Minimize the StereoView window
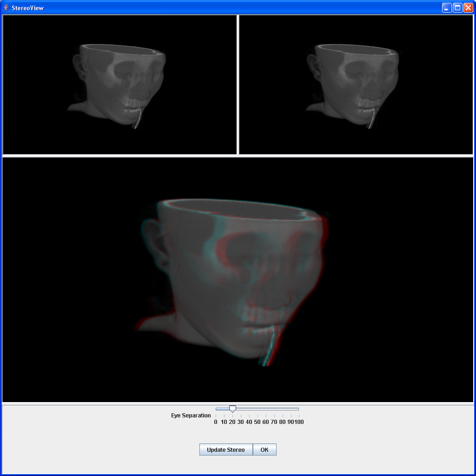This screenshot has width=476, height=476. pos(446,7)
